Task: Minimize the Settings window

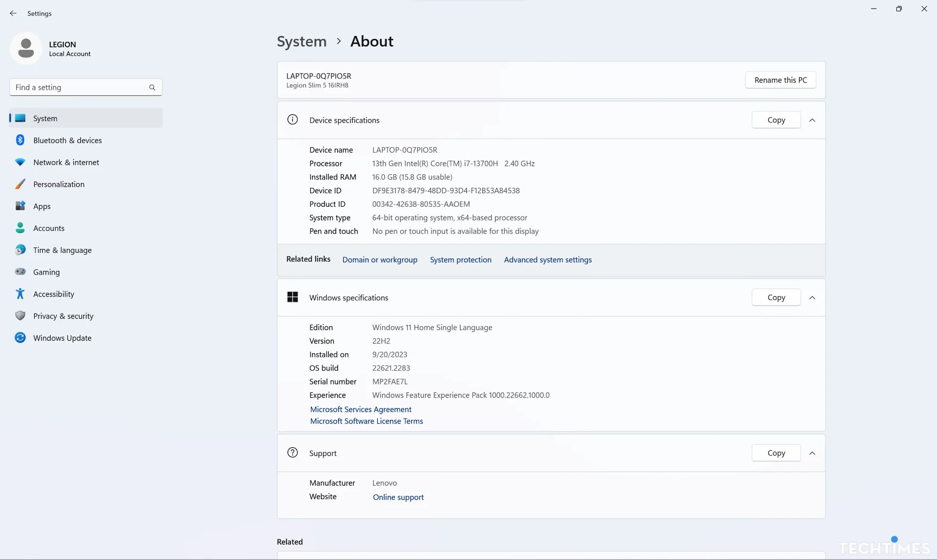Action: click(874, 9)
